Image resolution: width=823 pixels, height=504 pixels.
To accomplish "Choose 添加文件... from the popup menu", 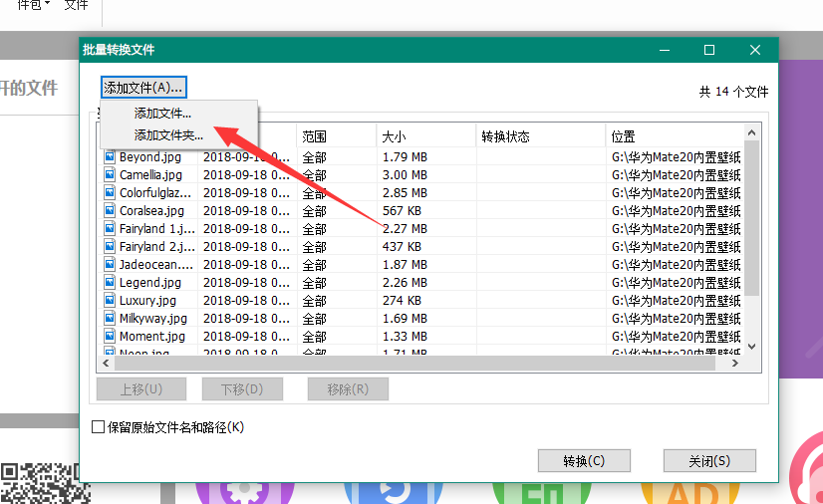I will pos(162,114).
